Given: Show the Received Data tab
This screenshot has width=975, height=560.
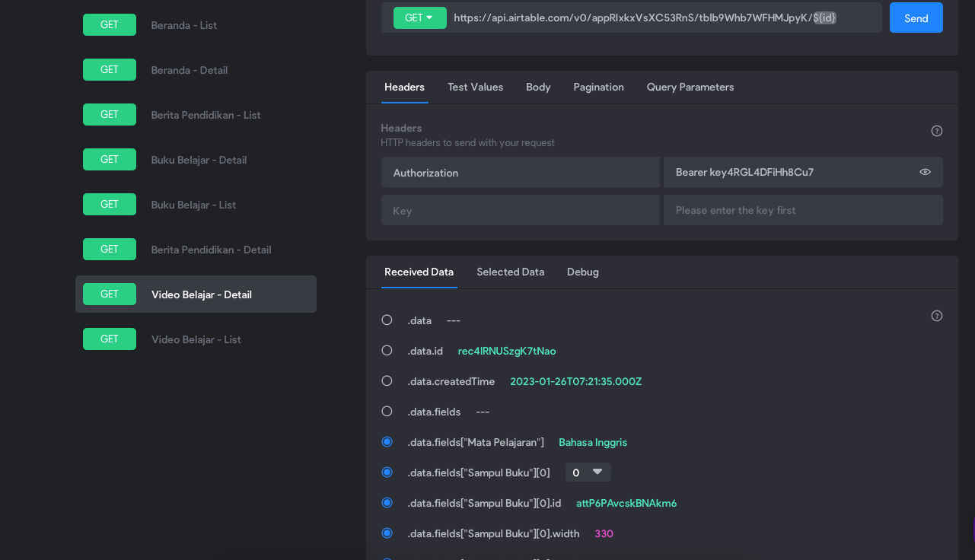Looking at the screenshot, I should point(419,272).
